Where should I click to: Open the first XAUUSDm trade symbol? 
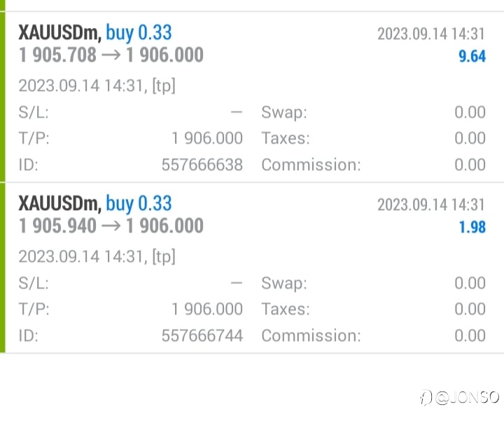coord(59,33)
